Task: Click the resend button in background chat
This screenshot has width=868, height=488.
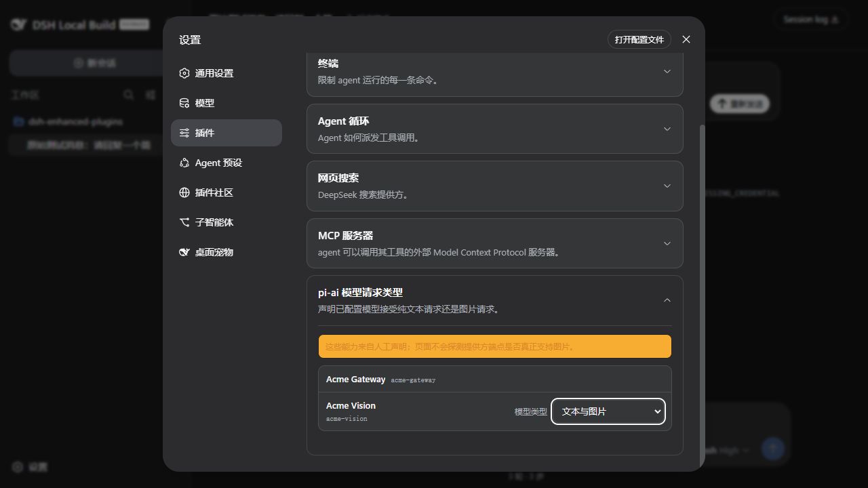Action: point(740,104)
